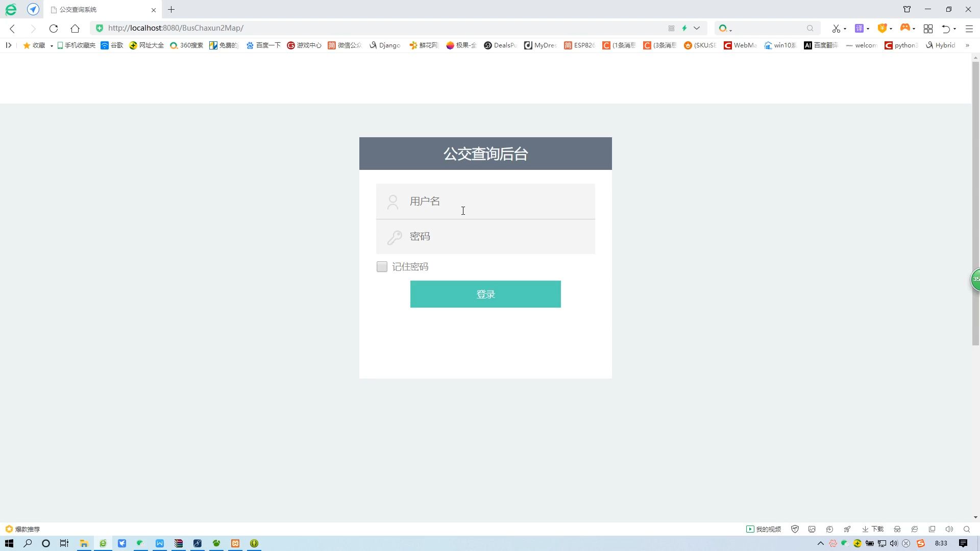The image size is (980, 551).
Task: Open the 360搜索 bookmark
Action: (186, 45)
